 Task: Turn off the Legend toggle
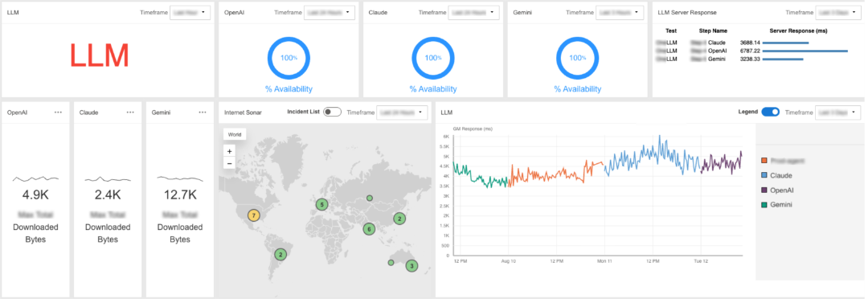click(771, 112)
